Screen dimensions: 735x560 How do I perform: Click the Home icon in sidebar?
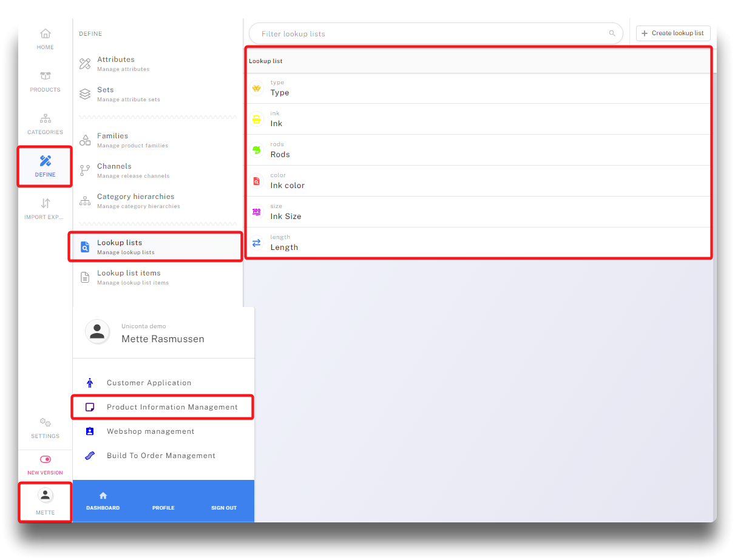(45, 34)
